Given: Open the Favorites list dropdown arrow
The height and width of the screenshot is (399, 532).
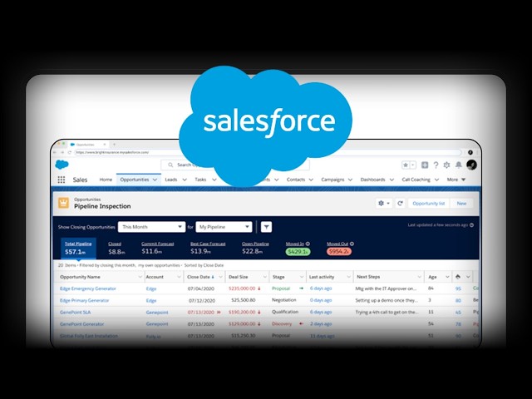Looking at the screenshot, I should click(x=413, y=165).
